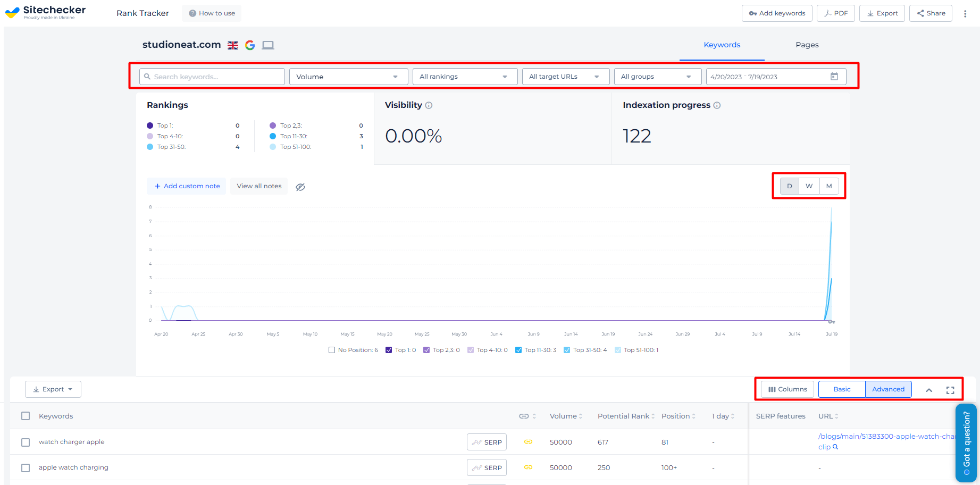980x485 pixels.
Task: Select monthly M chart view
Action: click(829, 186)
